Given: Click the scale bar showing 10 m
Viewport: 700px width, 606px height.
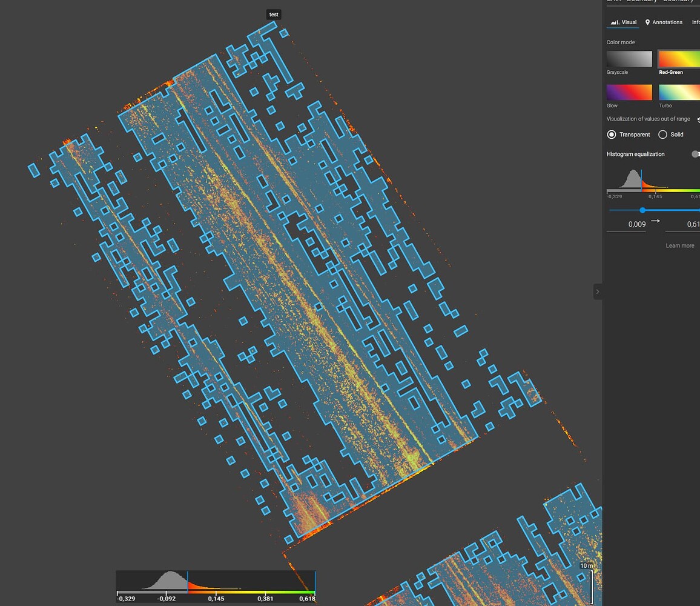Looking at the screenshot, I should (x=586, y=565).
